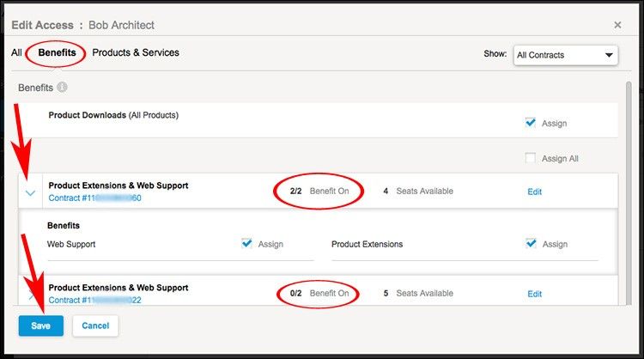The width and height of the screenshot is (644, 359).
Task: Click Edit for the contract with 5 seats available
Action: click(x=534, y=294)
